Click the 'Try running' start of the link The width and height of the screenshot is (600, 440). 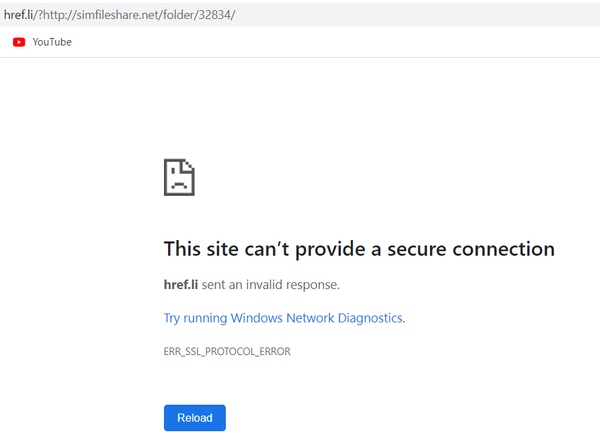[x=195, y=318]
